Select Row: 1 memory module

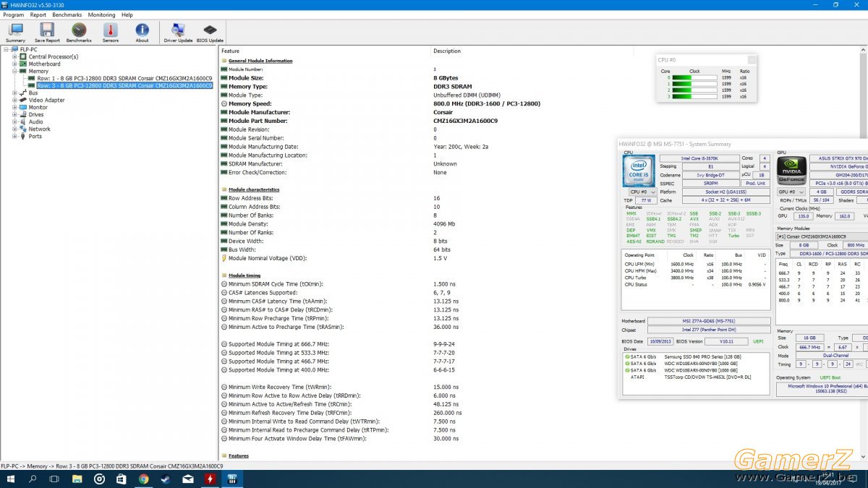pyautogui.click(x=124, y=78)
